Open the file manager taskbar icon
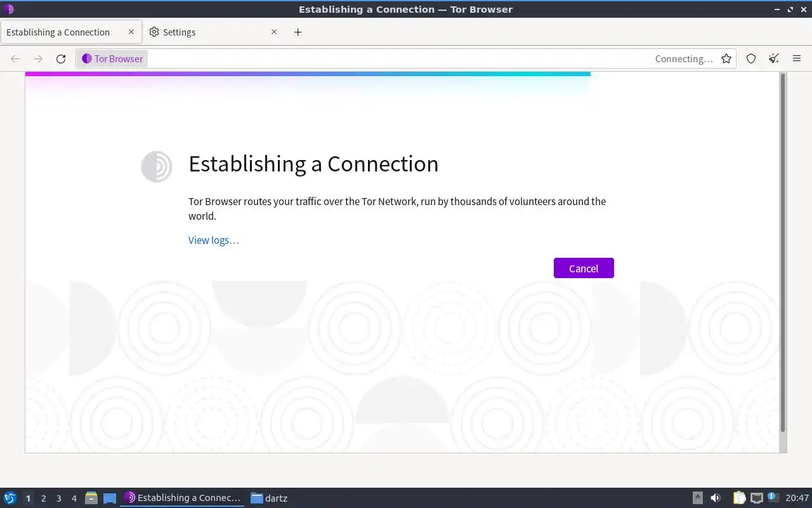812x508 pixels. pyautogui.click(x=91, y=498)
